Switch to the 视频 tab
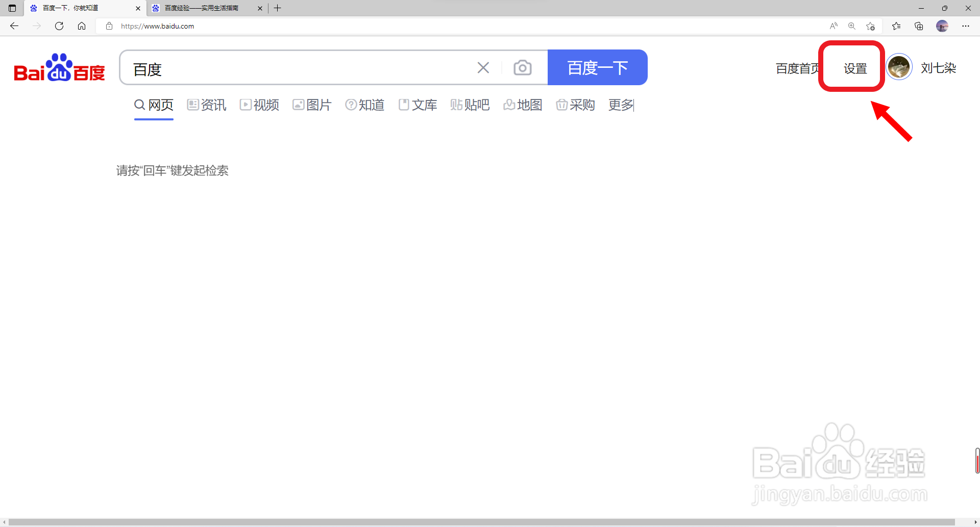The image size is (980, 527). (x=259, y=105)
